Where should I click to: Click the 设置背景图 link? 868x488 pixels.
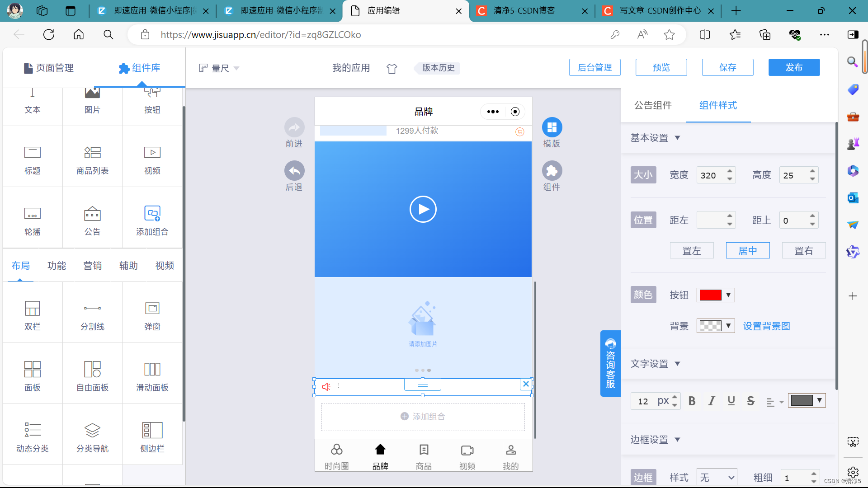click(x=766, y=326)
